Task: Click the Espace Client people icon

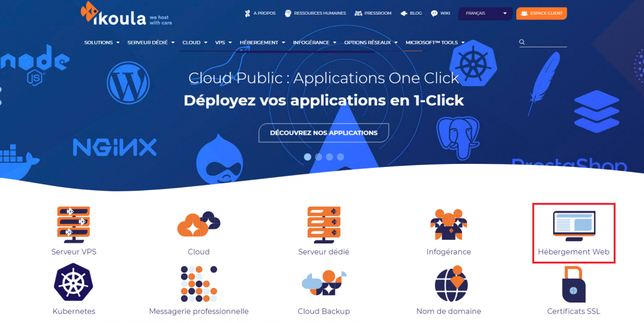Action: [525, 13]
